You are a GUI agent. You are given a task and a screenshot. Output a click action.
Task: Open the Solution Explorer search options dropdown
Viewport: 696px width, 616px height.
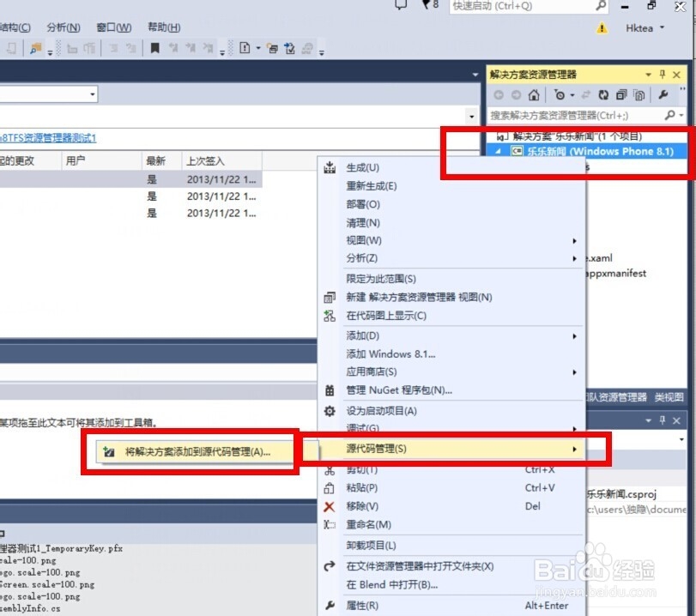(681, 115)
